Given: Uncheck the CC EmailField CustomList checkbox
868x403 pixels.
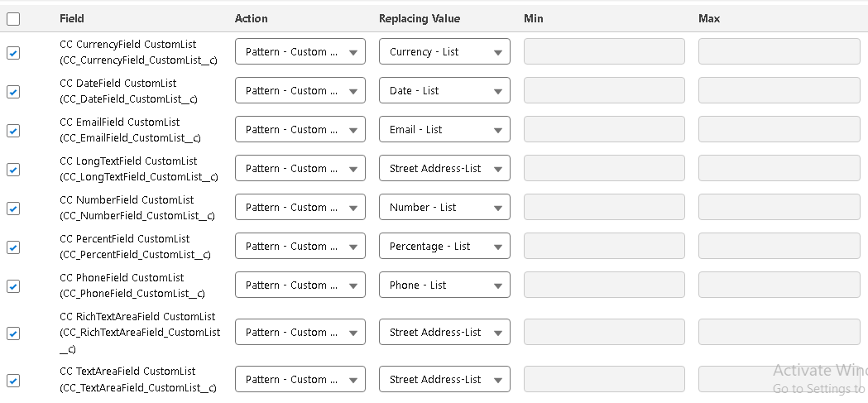Looking at the screenshot, I should [x=13, y=131].
